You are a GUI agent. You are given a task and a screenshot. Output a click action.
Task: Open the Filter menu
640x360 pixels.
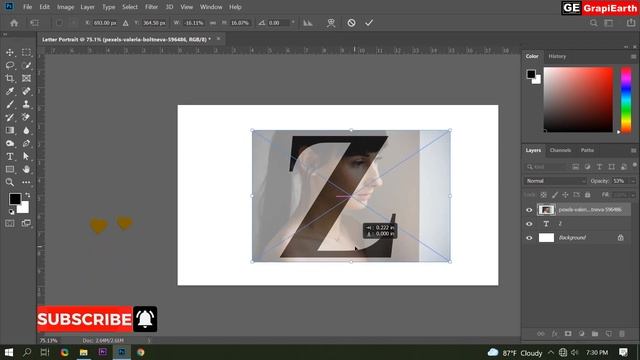pos(151,7)
